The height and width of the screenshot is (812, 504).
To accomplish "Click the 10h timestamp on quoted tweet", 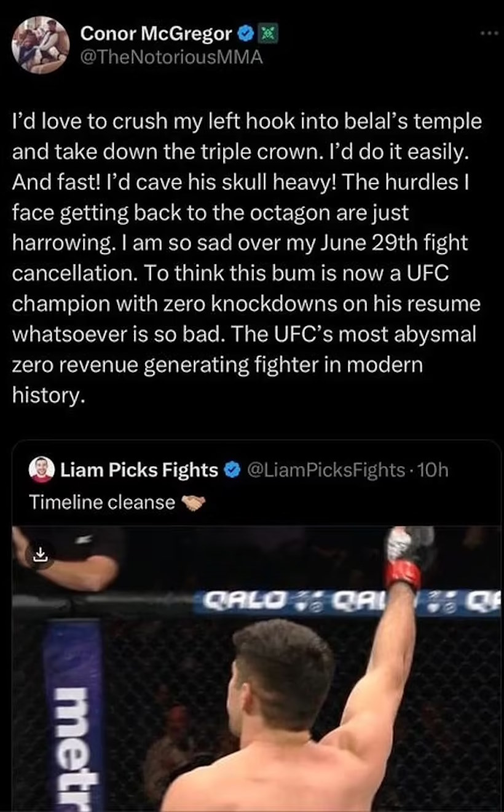I will click(x=432, y=471).
